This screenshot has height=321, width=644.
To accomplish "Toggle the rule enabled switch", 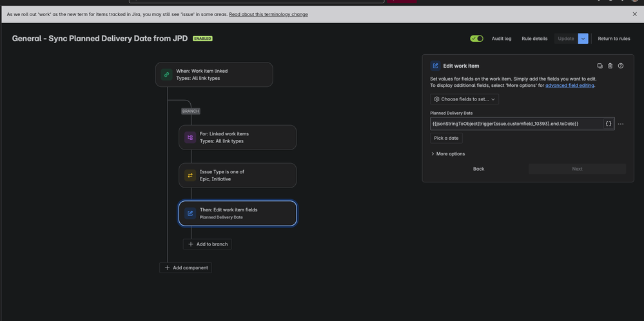I will tap(476, 39).
